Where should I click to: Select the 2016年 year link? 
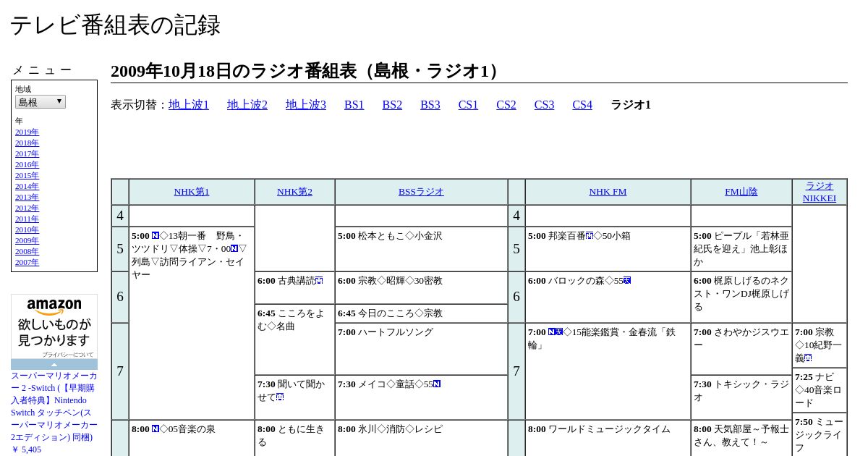[x=27, y=164]
